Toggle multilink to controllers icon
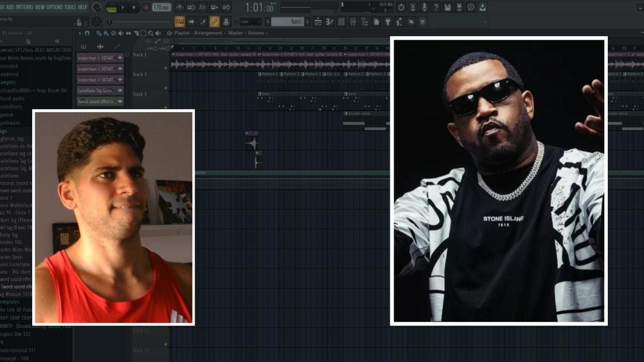Image resolution: width=644 pixels, height=362 pixels. [226, 22]
